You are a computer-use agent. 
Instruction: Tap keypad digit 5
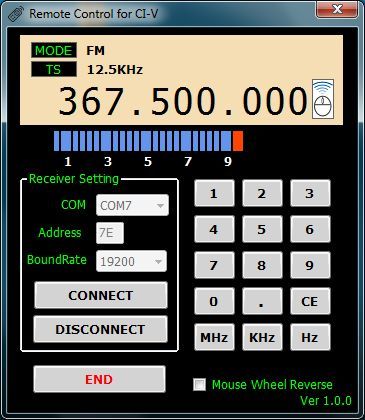tap(262, 229)
